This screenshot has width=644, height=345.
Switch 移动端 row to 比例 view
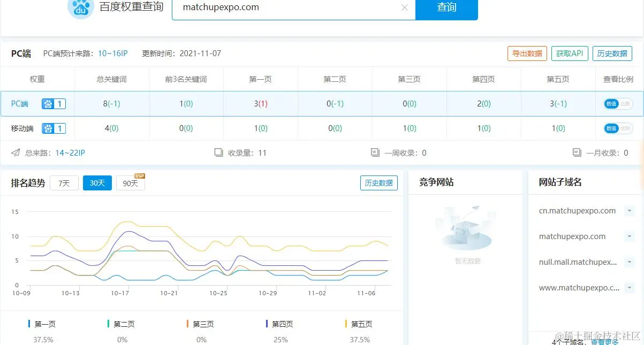click(x=626, y=128)
